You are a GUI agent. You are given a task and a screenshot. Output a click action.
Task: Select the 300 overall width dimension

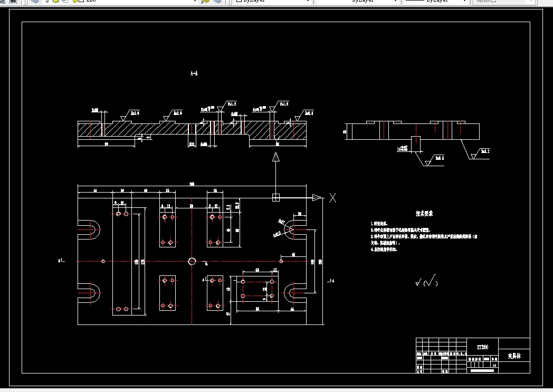click(192, 184)
